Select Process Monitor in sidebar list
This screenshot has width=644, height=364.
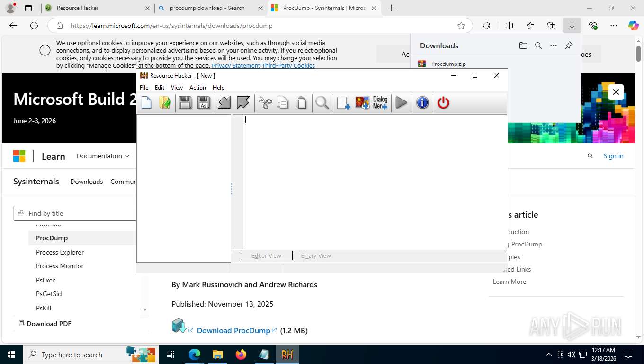click(x=60, y=266)
